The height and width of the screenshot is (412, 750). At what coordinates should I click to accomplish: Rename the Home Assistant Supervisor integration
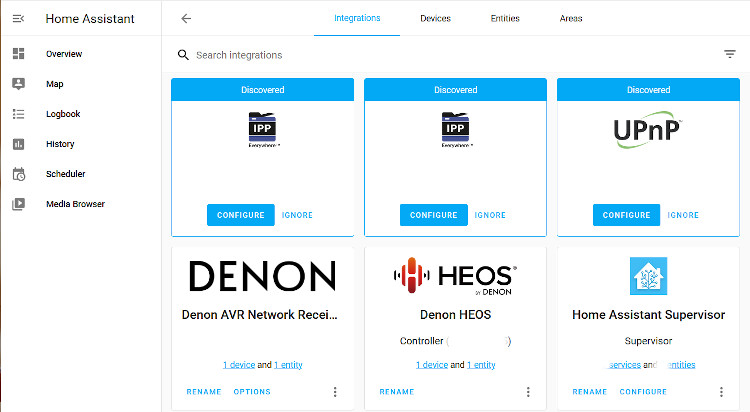[x=590, y=392]
